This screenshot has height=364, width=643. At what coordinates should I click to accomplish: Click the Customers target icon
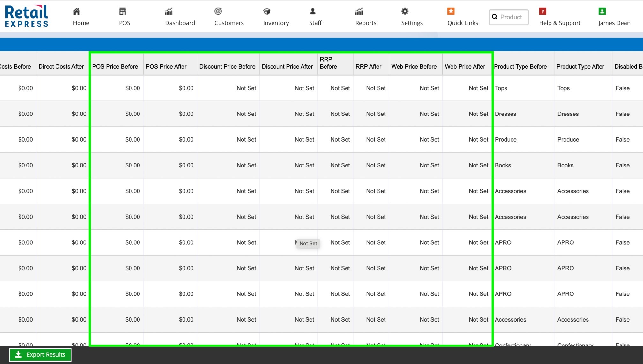click(x=218, y=11)
